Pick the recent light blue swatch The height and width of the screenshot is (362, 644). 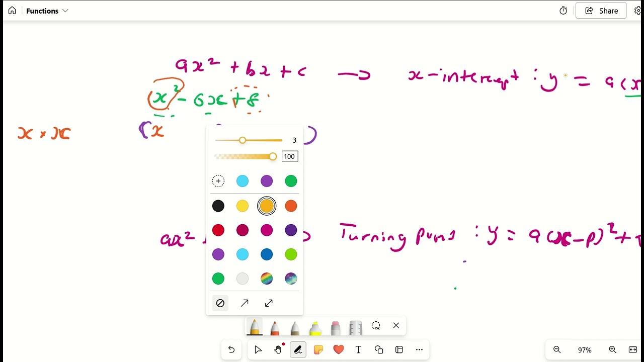pyautogui.click(x=243, y=181)
